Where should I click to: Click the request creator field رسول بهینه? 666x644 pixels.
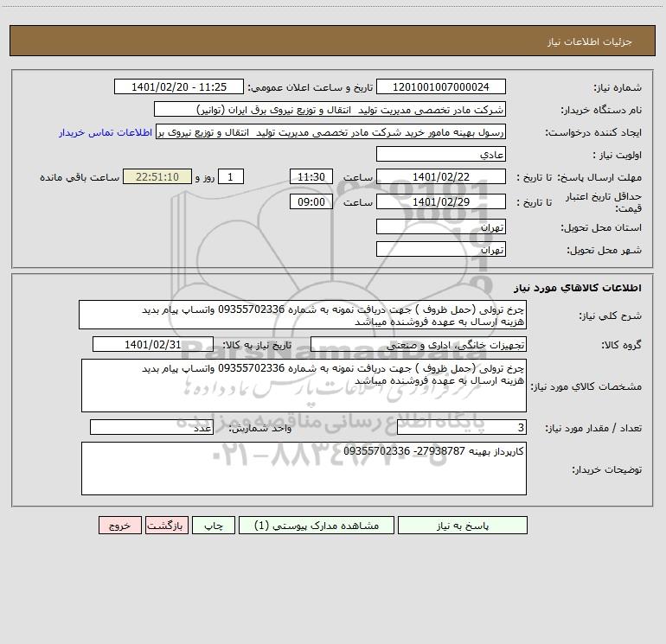click(x=331, y=131)
